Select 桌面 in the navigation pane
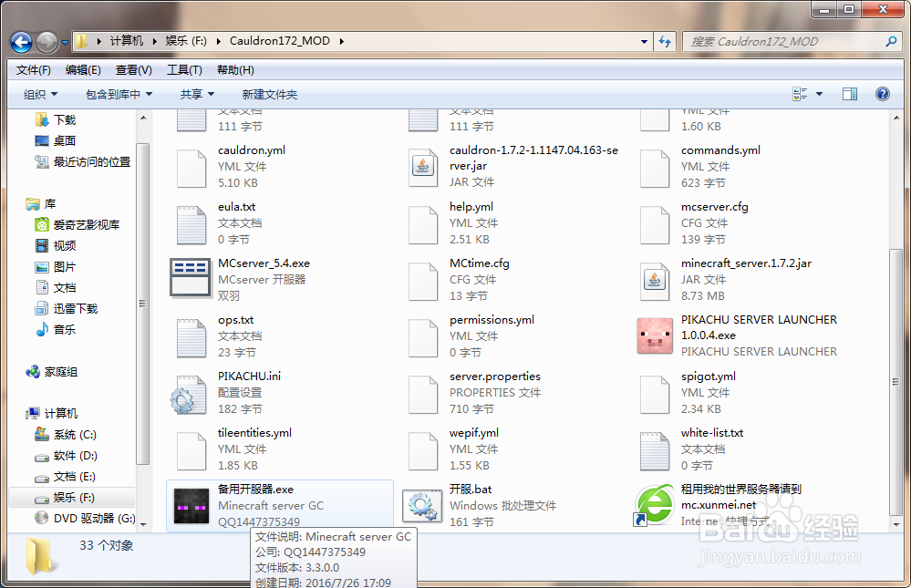This screenshot has height=588, width=911. click(x=65, y=140)
